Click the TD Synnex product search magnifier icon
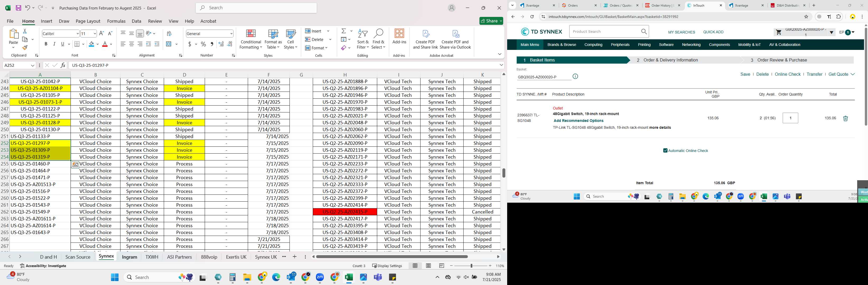 coord(644,32)
